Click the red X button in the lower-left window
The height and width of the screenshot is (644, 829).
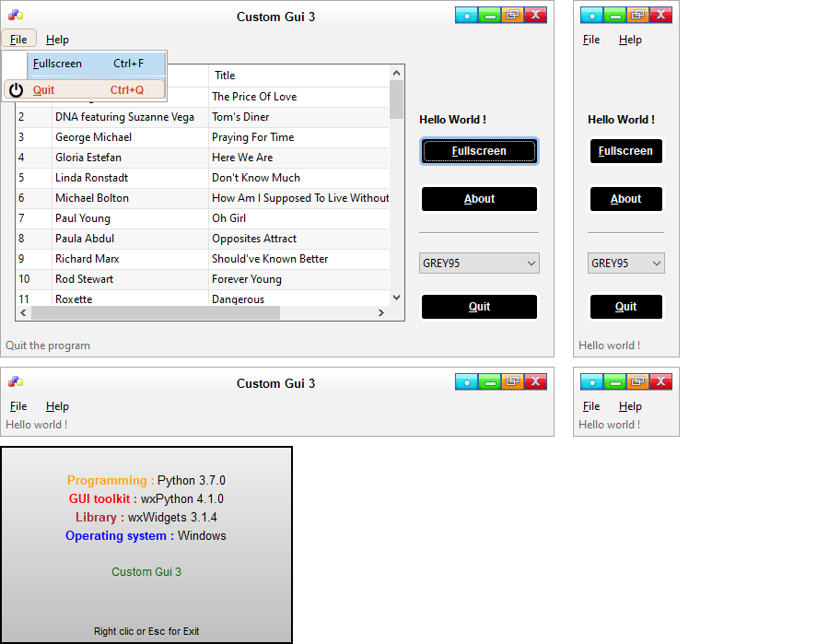coord(535,381)
